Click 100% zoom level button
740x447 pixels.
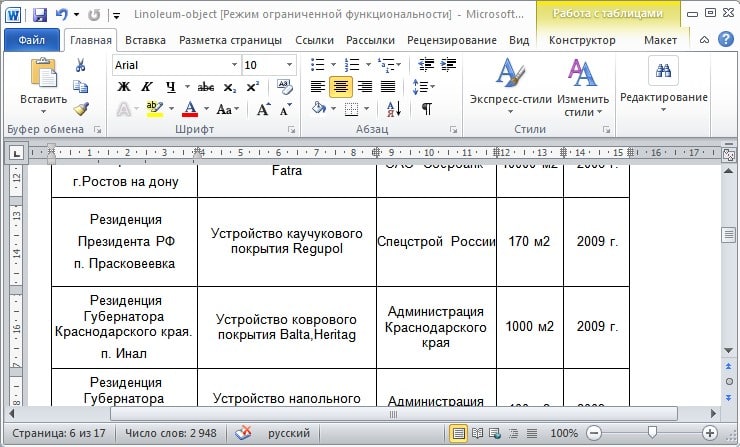pos(564,433)
